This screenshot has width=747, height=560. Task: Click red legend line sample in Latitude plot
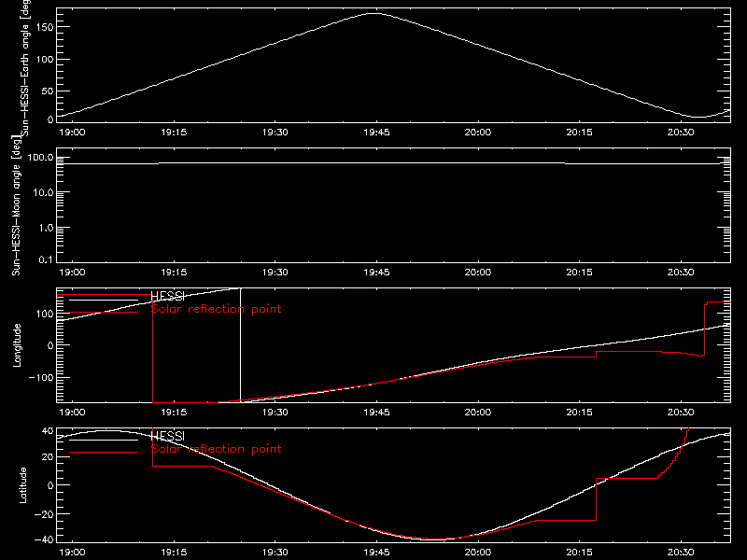104,453
